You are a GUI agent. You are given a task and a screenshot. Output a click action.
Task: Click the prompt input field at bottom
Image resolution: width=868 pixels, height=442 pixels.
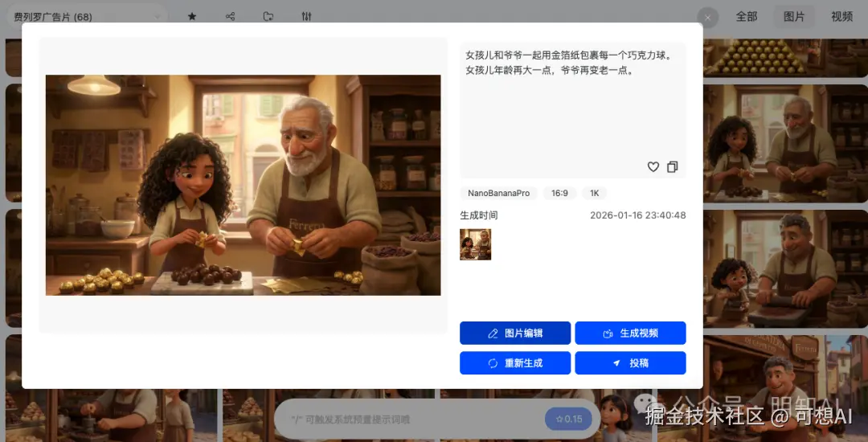point(410,419)
